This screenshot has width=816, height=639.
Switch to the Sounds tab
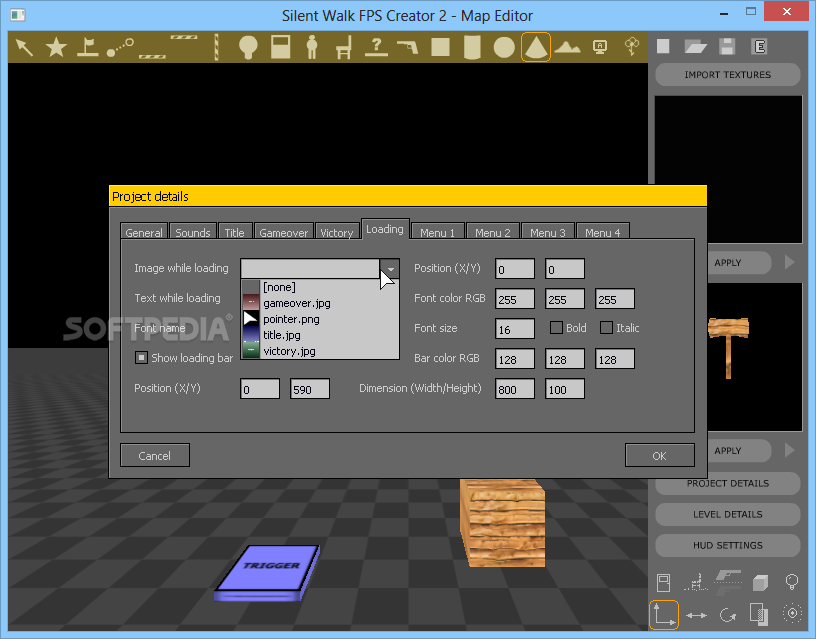(193, 232)
